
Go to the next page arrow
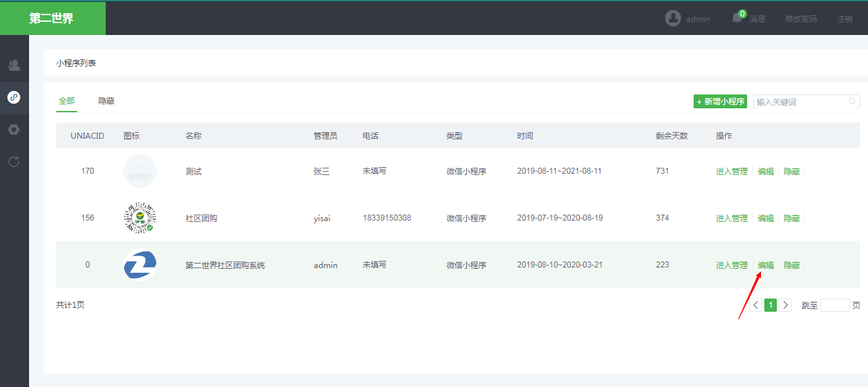point(785,305)
